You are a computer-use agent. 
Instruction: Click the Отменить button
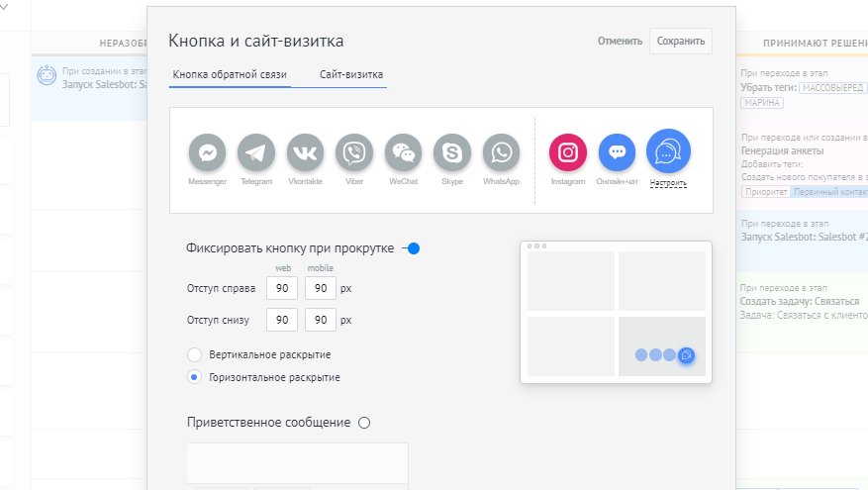pos(620,41)
